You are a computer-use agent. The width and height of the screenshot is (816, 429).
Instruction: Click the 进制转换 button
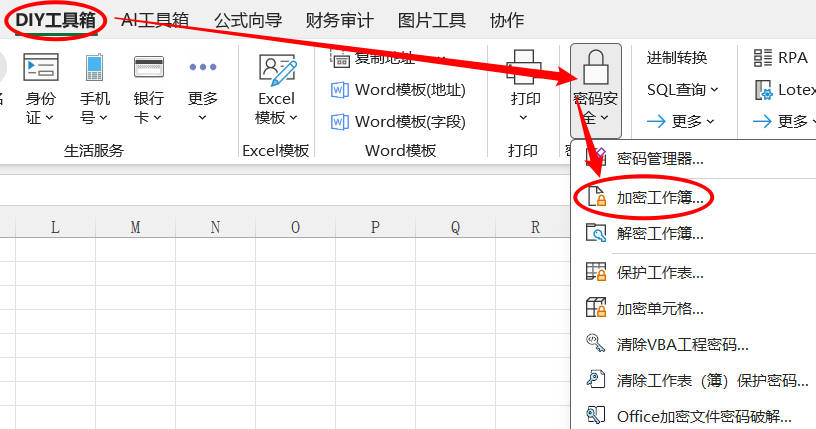coord(677,58)
